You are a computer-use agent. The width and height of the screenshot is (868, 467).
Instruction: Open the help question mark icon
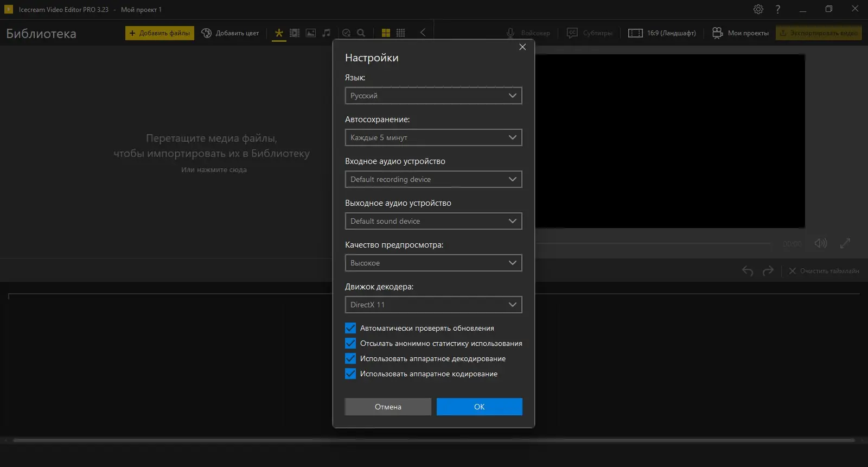777,9
